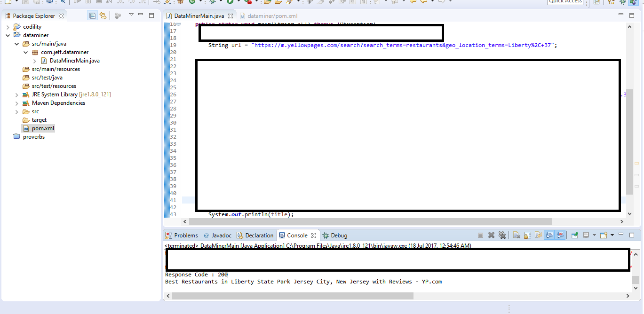Select the Console tab
This screenshot has width=644, height=314.
click(293, 235)
